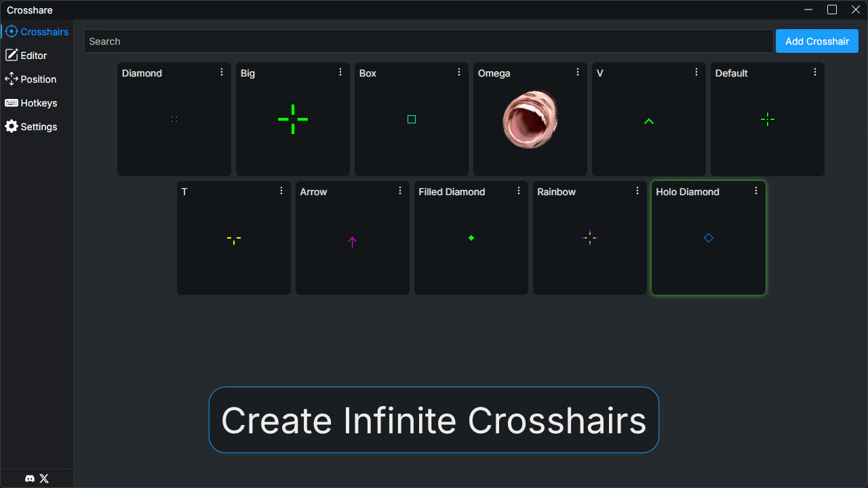Open the X social link icon
This screenshot has width=868, height=488.
44,479
